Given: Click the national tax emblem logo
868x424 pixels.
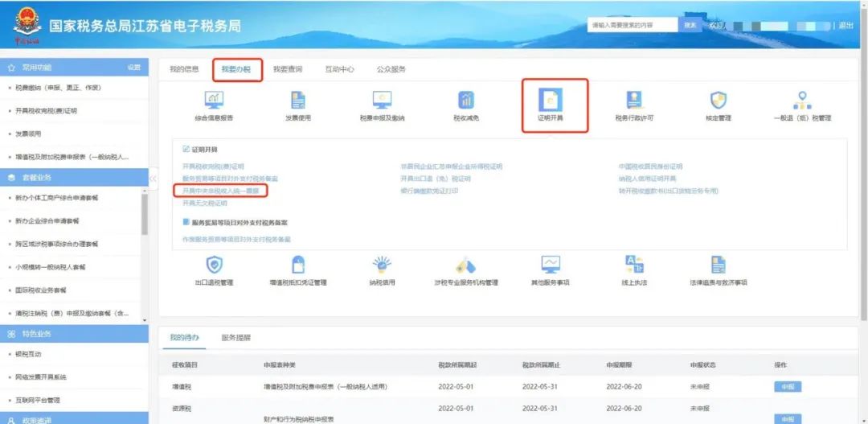Looking at the screenshot, I should pos(27,26).
